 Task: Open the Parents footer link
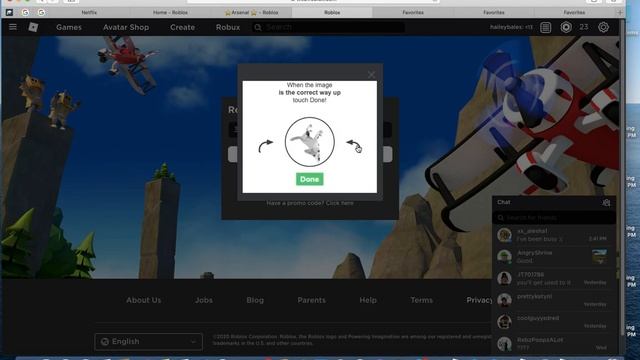click(x=311, y=300)
